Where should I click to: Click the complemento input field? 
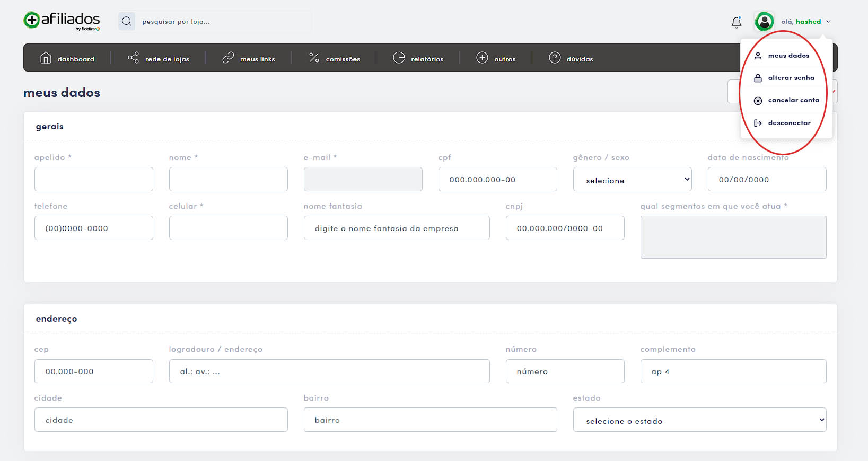[x=733, y=371]
